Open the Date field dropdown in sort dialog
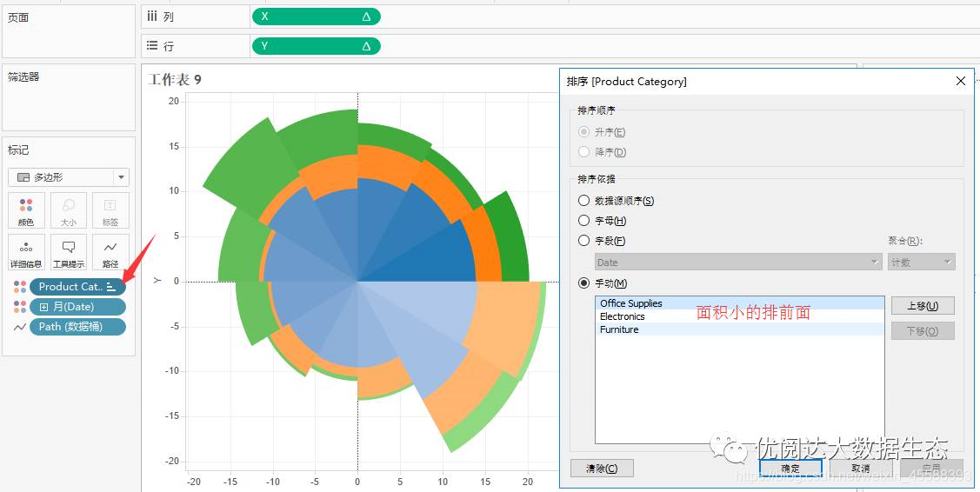The width and height of the screenshot is (980, 492). (x=738, y=263)
